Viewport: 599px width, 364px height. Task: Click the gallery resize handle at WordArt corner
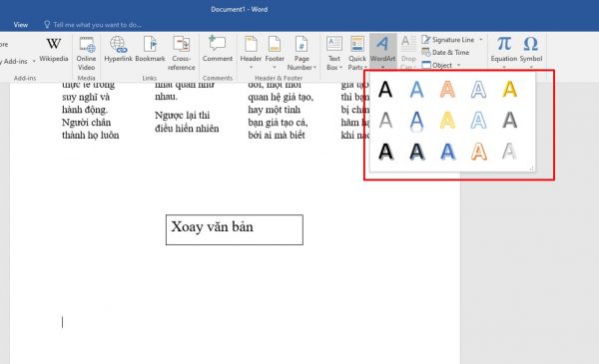click(x=531, y=169)
